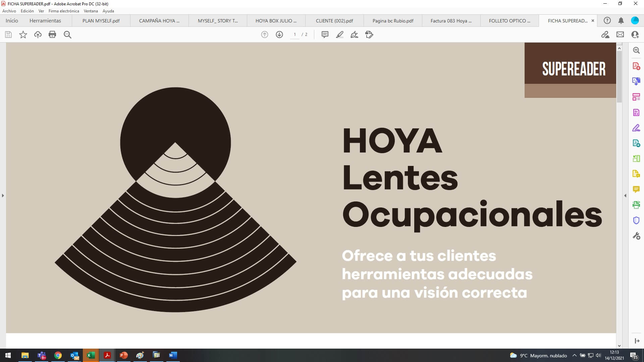The height and width of the screenshot is (362, 644).
Task: Open Microsoft Teams from the taskbar
Action: [42, 355]
